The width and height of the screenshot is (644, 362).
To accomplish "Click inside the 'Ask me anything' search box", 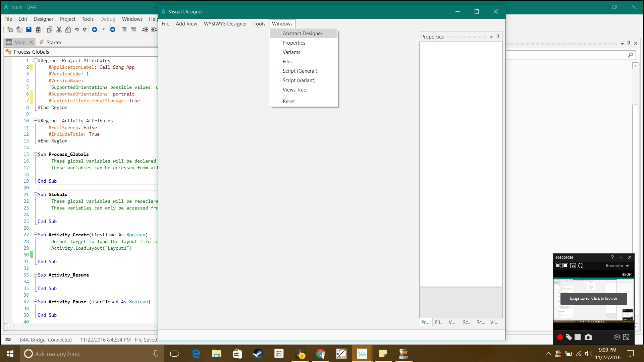I will point(84,354).
